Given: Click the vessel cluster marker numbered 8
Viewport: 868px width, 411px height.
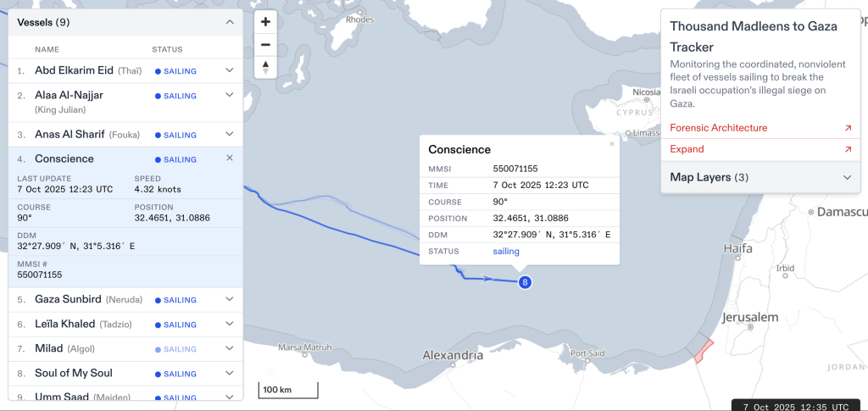Looking at the screenshot, I should (525, 282).
